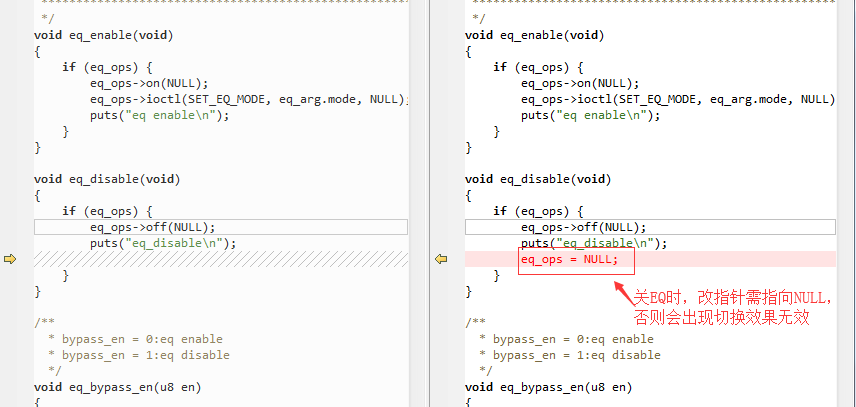Select the added 'eq_ops = NULL;' line
The image size is (856, 407).
[569, 259]
